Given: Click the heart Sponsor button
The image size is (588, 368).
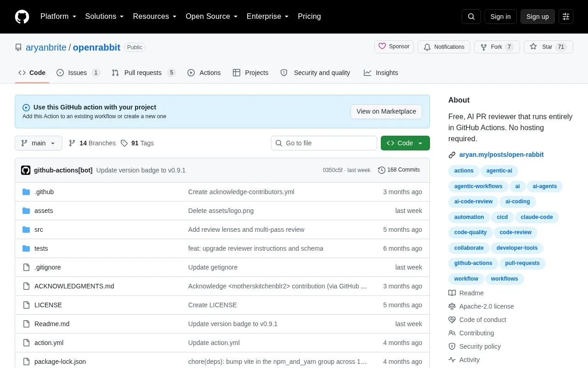Looking at the screenshot, I should click(x=394, y=46).
